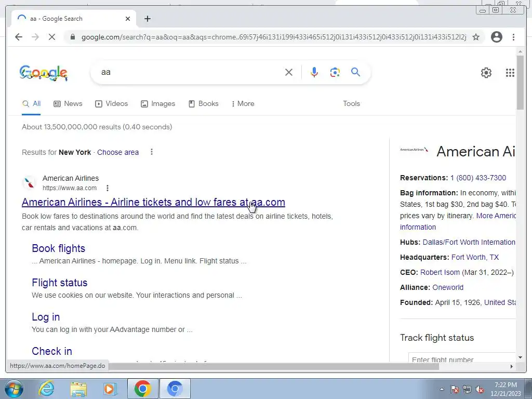
Task: Open the Windows Start menu
Action: 14,389
